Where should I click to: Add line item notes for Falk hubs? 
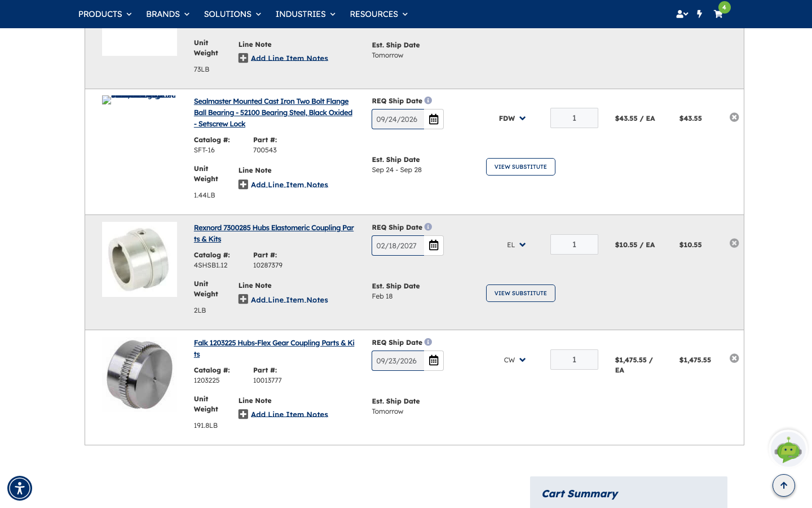click(x=289, y=414)
